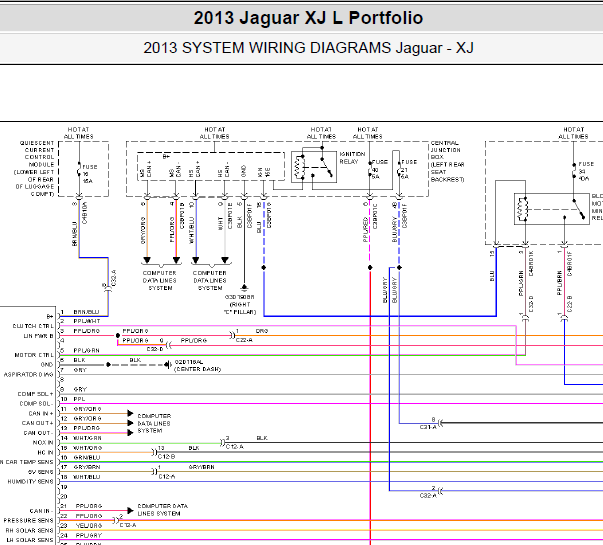Click the Fuse 16 15A symbol
This screenshot has width=603, height=545.
(x=79, y=170)
